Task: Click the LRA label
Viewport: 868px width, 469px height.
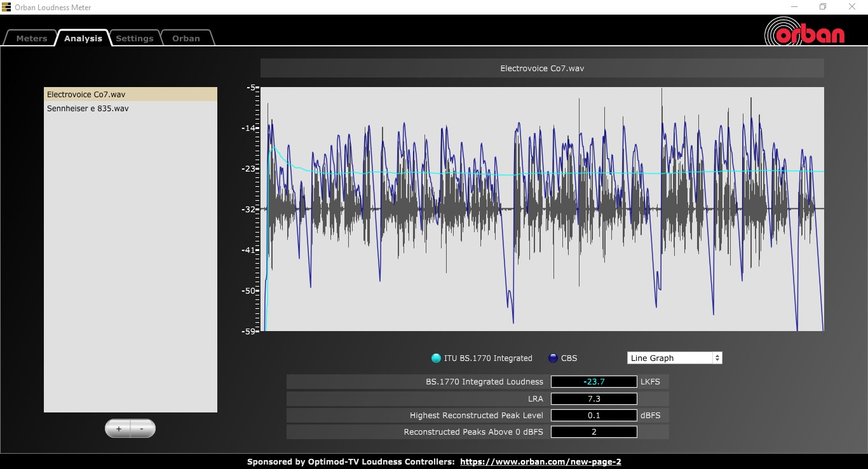Action: pyautogui.click(x=536, y=398)
